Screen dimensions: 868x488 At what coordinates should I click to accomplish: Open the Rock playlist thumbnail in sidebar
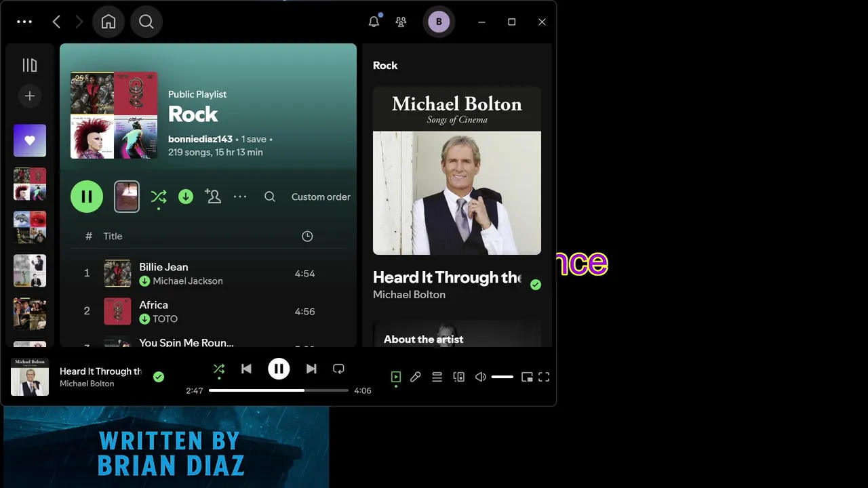[x=30, y=184]
